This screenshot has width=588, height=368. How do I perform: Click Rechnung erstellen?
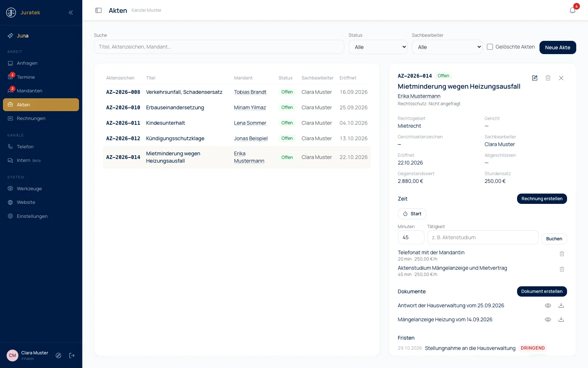tap(542, 199)
